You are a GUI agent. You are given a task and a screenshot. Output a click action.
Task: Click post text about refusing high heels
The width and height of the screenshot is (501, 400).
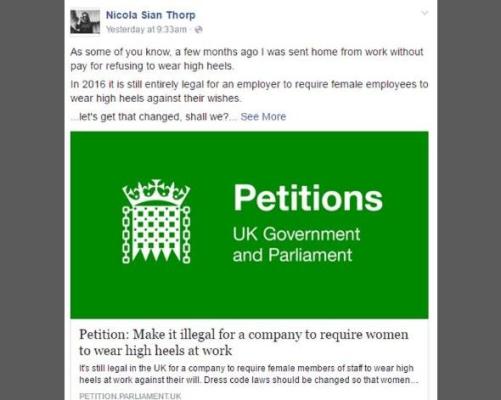click(247, 59)
